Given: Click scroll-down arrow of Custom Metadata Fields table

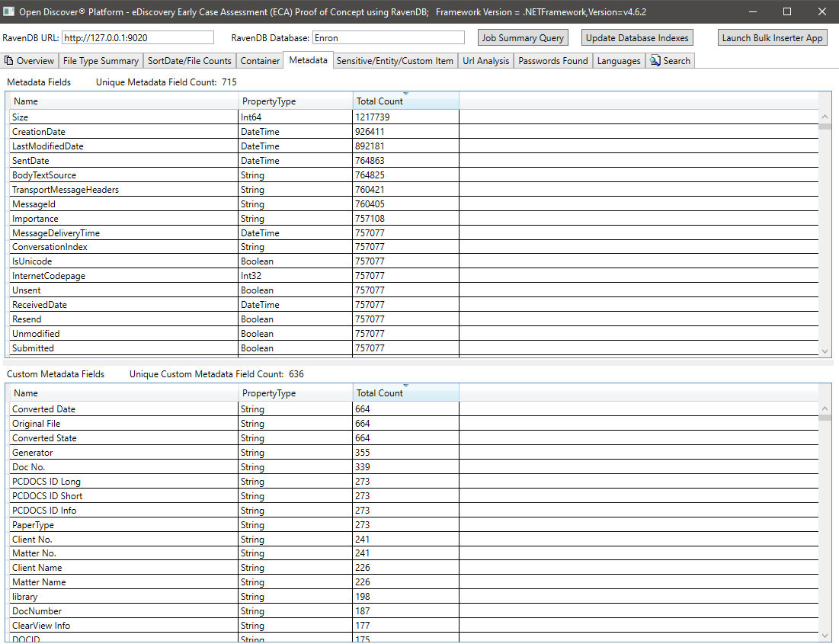Looking at the screenshot, I should point(825,635).
